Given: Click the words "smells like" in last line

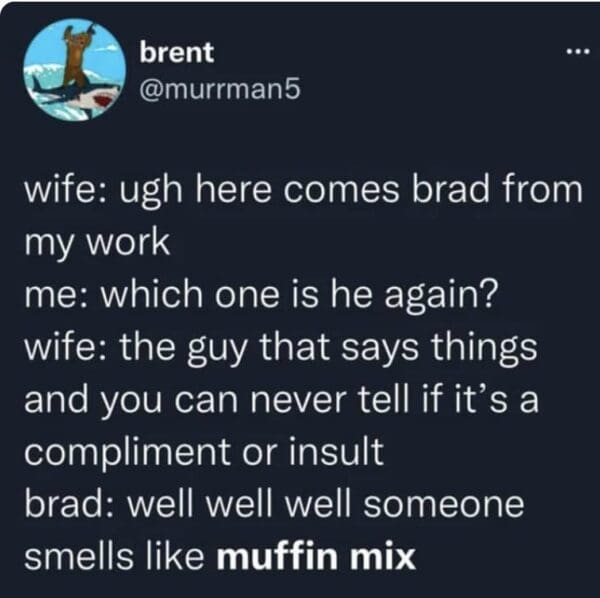Looking at the screenshot, I should 114,556.
